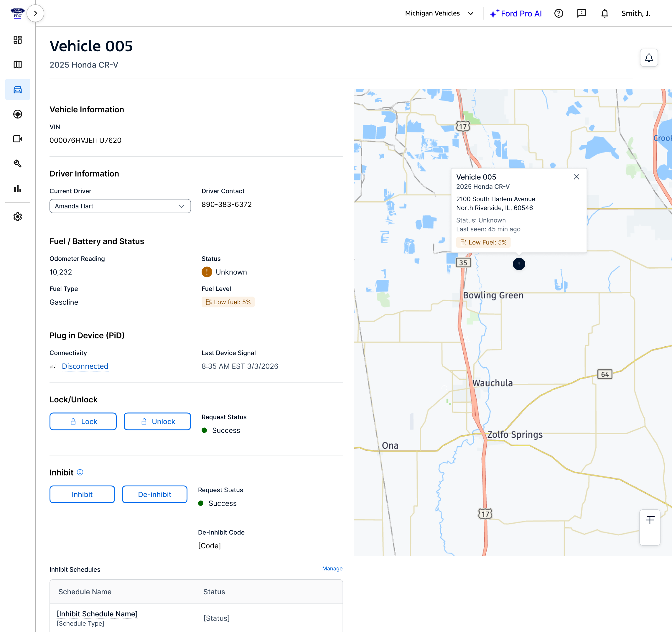Open the Settings gear icon
672x632 pixels.
click(x=18, y=216)
